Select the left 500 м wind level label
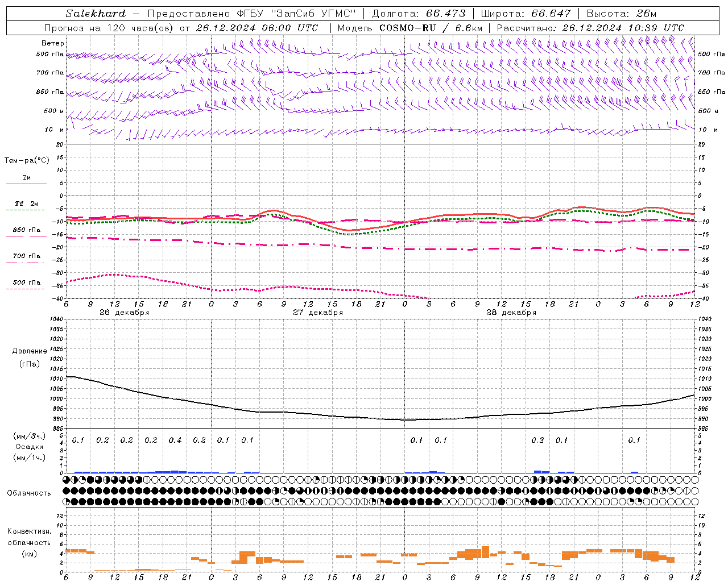The height and width of the screenshot is (582, 728). 55,111
